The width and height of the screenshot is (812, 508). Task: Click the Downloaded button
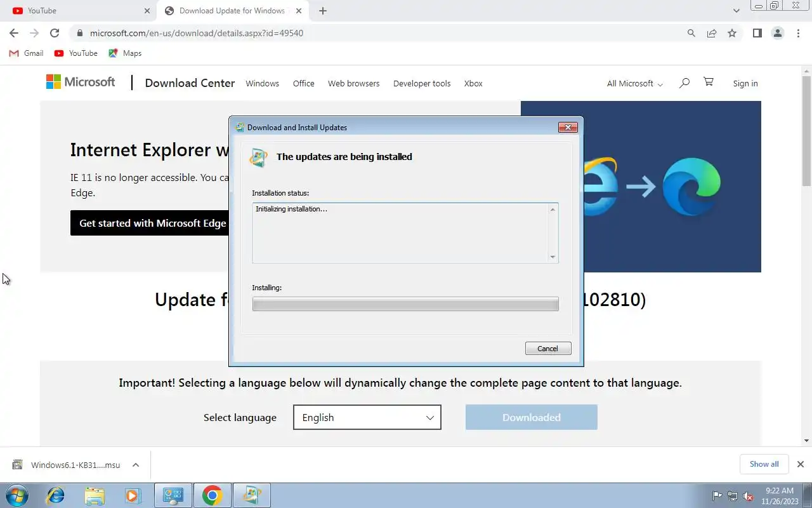point(532,417)
